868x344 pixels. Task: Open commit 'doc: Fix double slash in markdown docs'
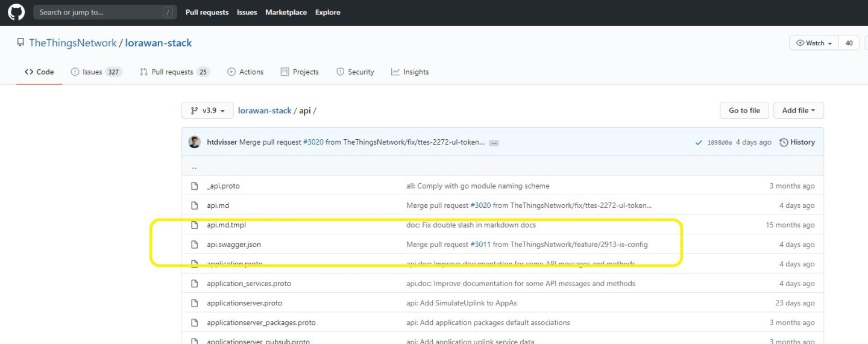471,225
